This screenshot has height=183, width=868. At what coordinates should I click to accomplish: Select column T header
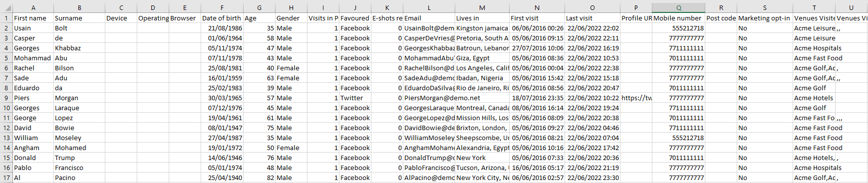point(814,7)
